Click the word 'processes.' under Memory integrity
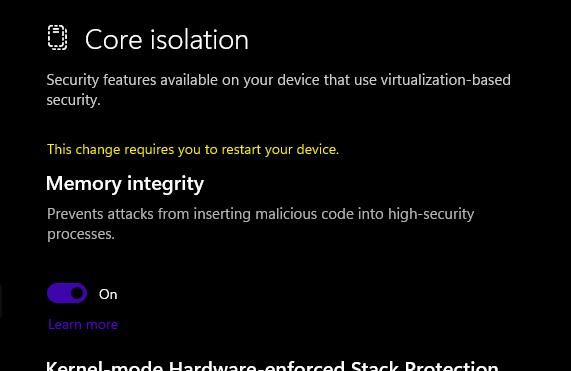The width and height of the screenshot is (571, 371). pos(81,234)
